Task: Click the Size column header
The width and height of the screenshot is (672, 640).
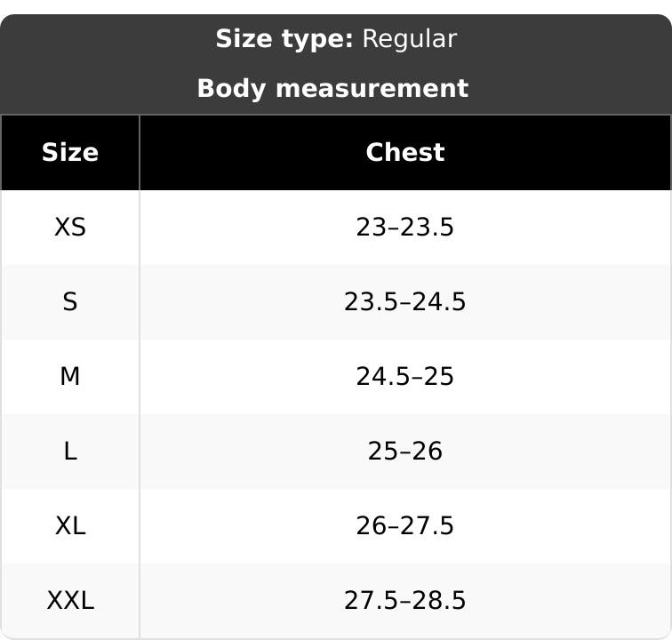Action: [70, 153]
